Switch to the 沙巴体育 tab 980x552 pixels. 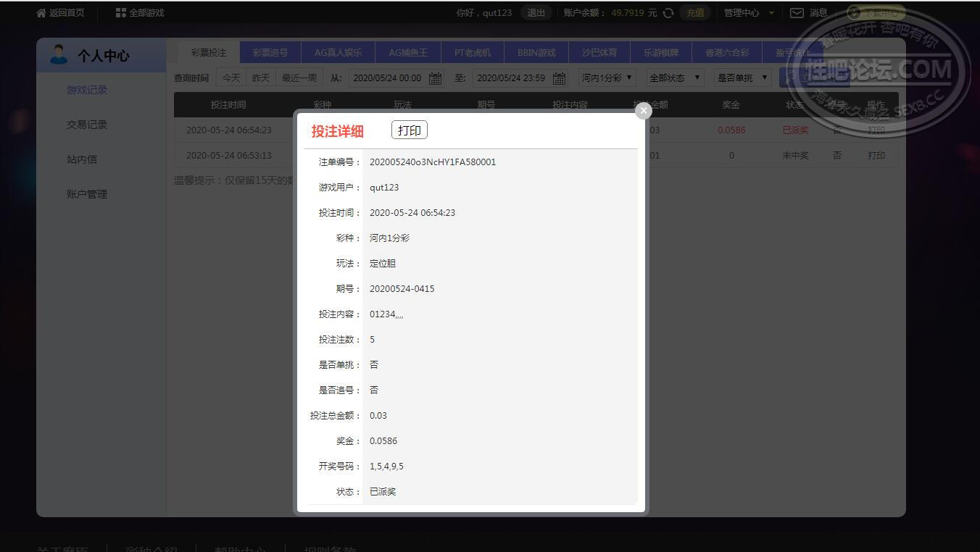tap(599, 53)
